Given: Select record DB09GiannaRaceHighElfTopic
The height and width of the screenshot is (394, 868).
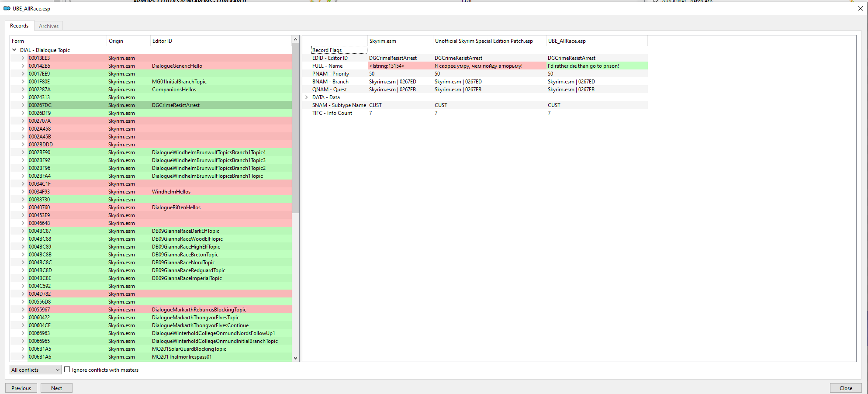Looking at the screenshot, I should pos(159,247).
